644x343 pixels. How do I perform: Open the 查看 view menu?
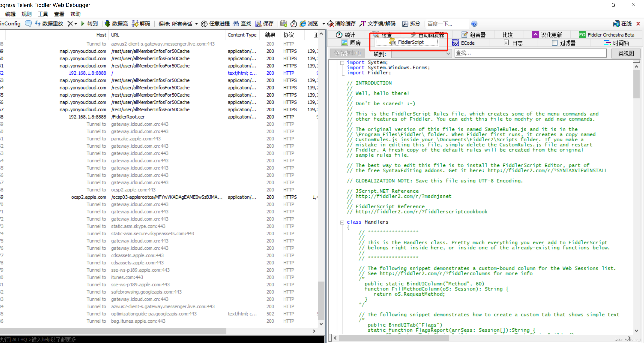point(59,14)
